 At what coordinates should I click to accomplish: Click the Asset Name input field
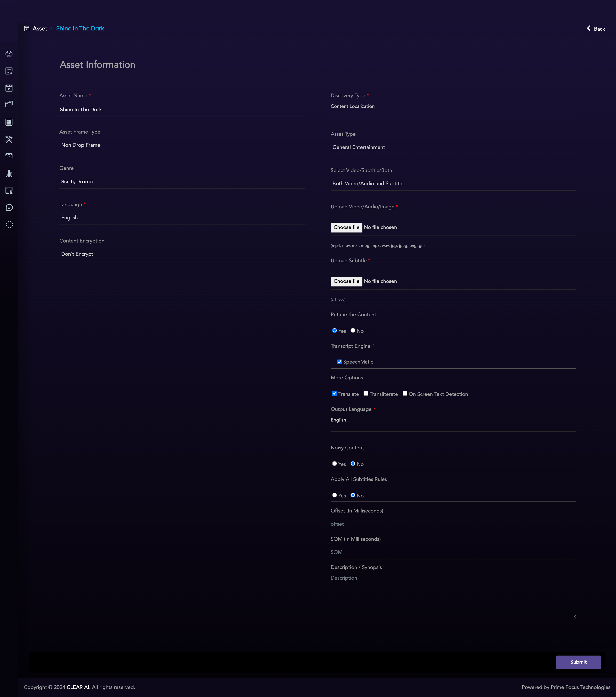click(x=182, y=110)
